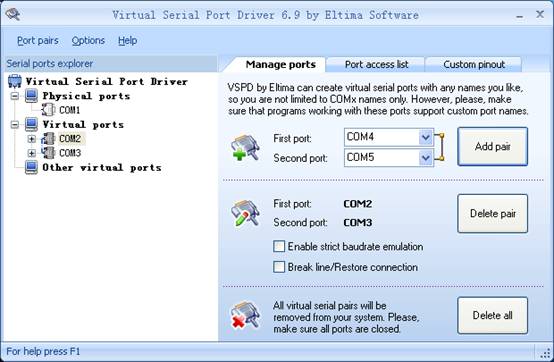Open the Second port COM5 dropdown

[x=426, y=158]
